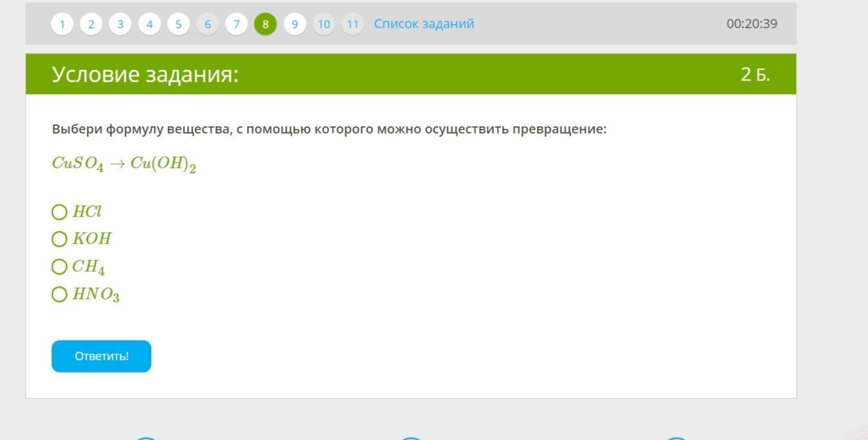Viewport: 868px width, 440px height.
Task: Click the CuSO4 → Cu(OH)2 formula
Action: [124, 164]
